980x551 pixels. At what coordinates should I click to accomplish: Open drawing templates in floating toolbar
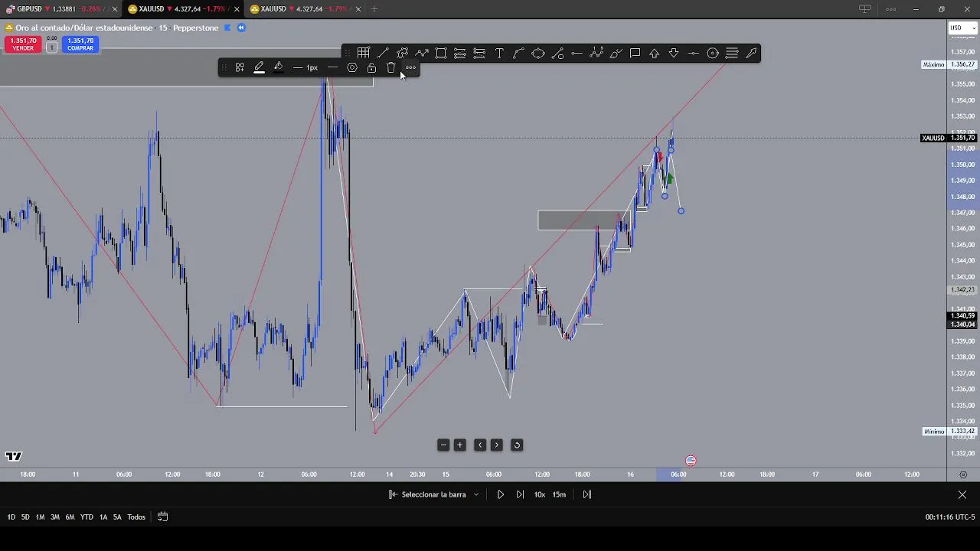point(240,67)
